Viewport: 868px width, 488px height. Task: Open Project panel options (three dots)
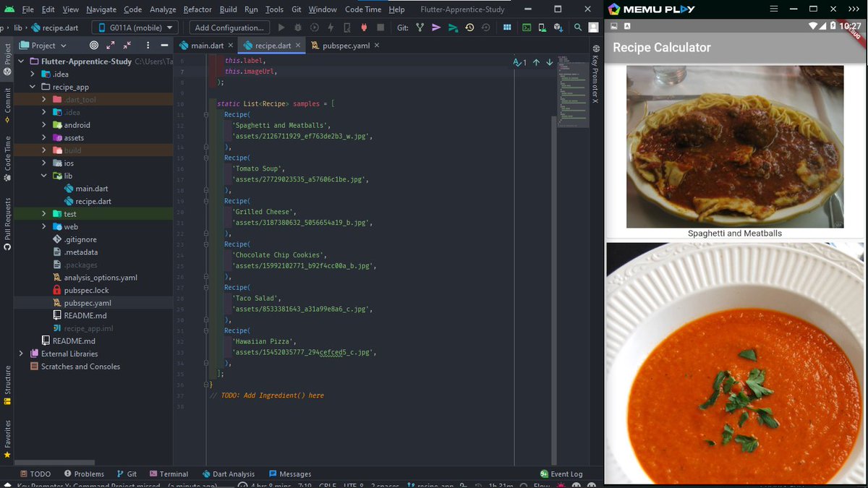pyautogui.click(x=147, y=45)
